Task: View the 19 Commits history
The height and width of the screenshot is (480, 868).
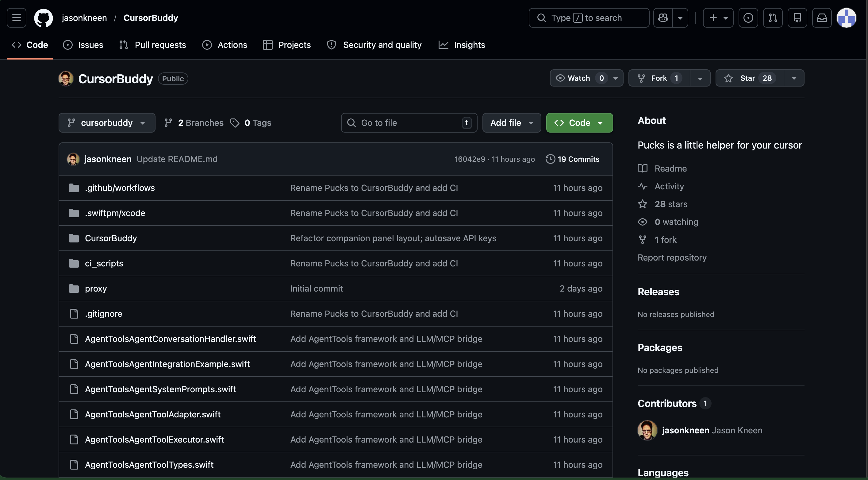Action: (x=573, y=159)
